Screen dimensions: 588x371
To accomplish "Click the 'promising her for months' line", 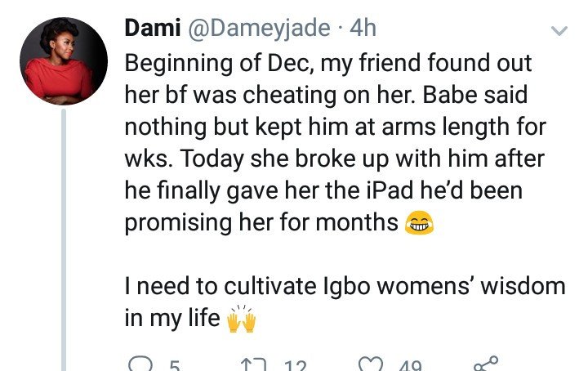I will click(261, 223).
